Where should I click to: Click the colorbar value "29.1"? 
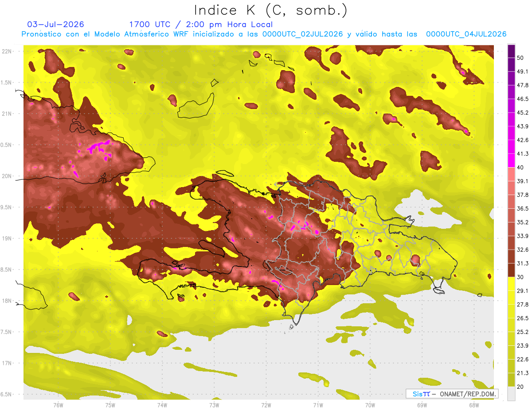coord(523,290)
